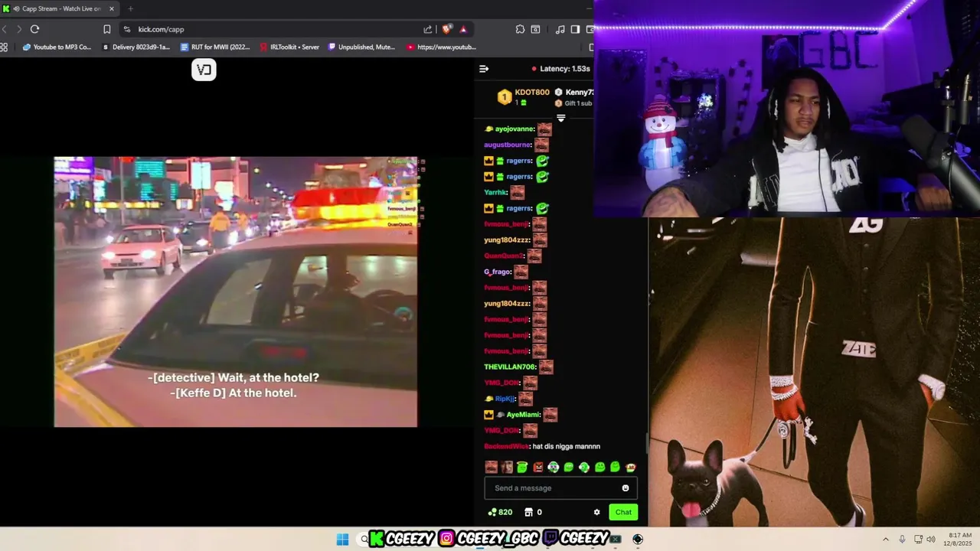This screenshot has height=551, width=980.
Task: Open Brave Rewards triangle icon
Action: click(x=463, y=29)
